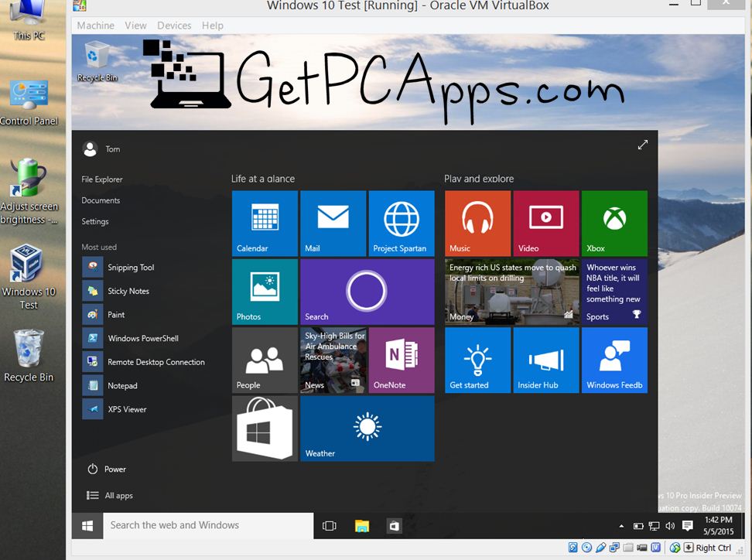
Task: Toggle Task View on the taskbar
Action: pos(329,526)
